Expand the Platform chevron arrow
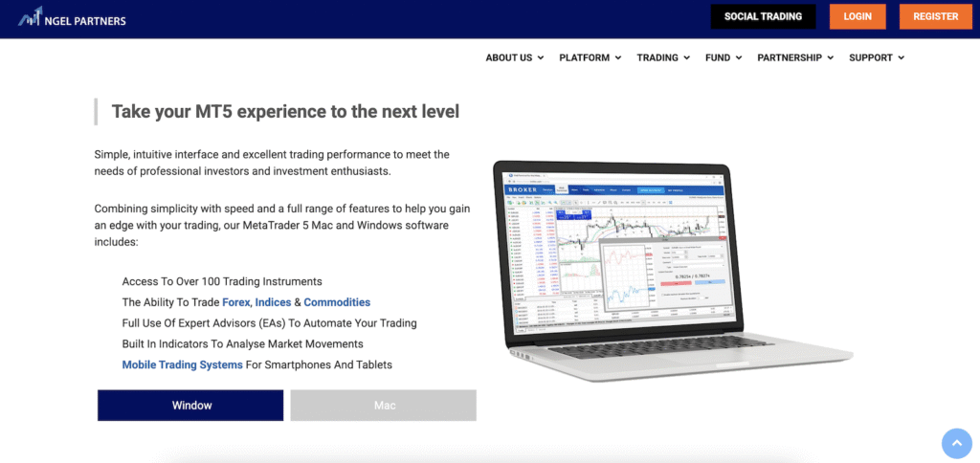This screenshot has height=463, width=980. point(617,58)
